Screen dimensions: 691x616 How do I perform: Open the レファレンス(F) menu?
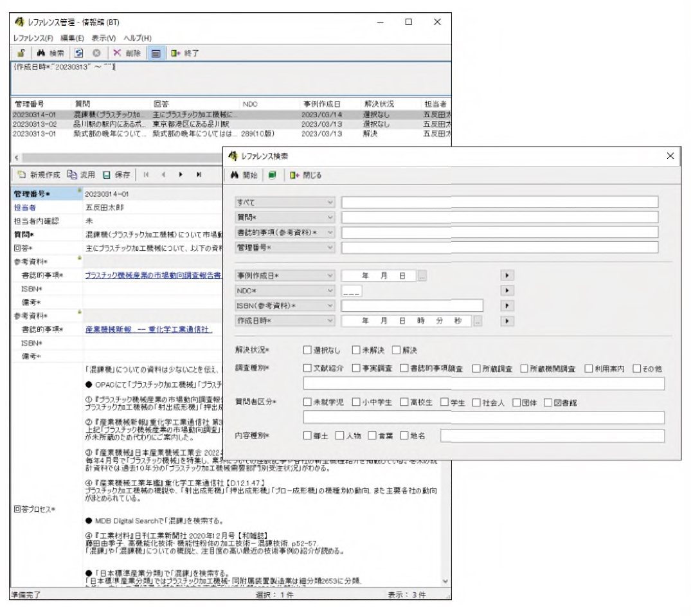click(33, 38)
